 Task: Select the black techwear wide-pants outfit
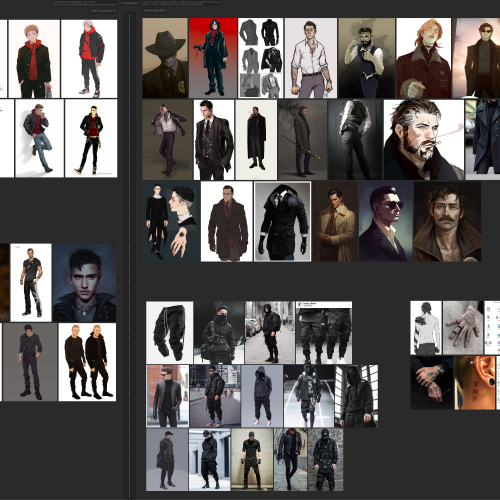pyautogui.click(x=210, y=459)
